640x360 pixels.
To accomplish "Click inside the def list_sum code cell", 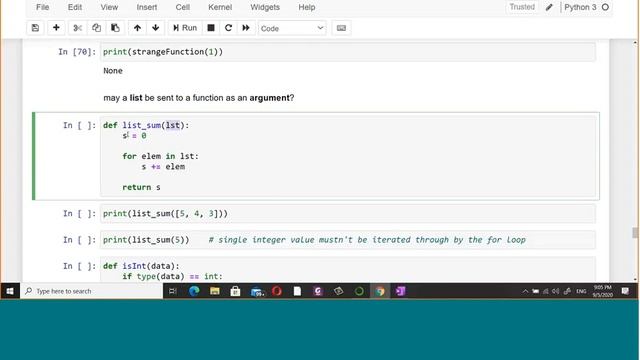I will point(348,156).
